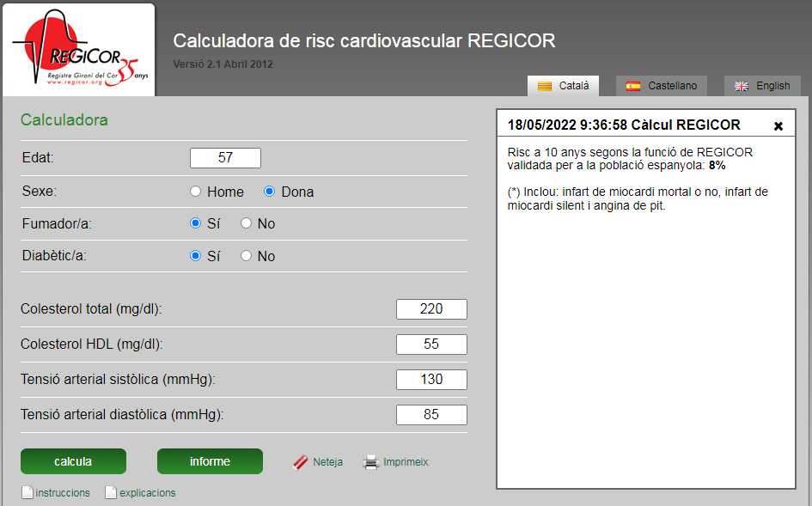Focus the Edat age field
Viewport: 812px width, 506px height.
pos(225,158)
